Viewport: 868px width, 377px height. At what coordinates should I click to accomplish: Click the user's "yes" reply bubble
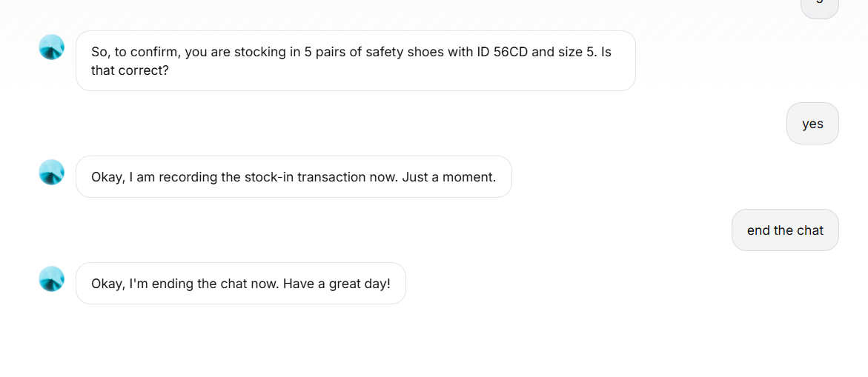coord(812,124)
